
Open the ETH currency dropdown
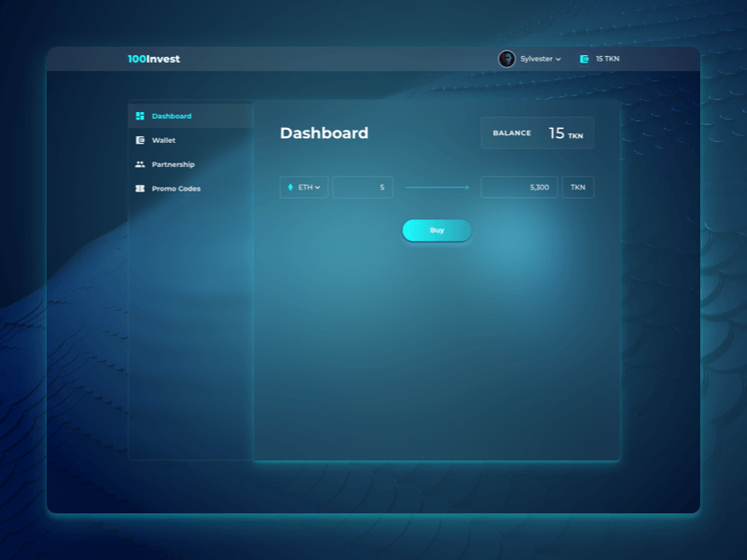[x=304, y=188]
